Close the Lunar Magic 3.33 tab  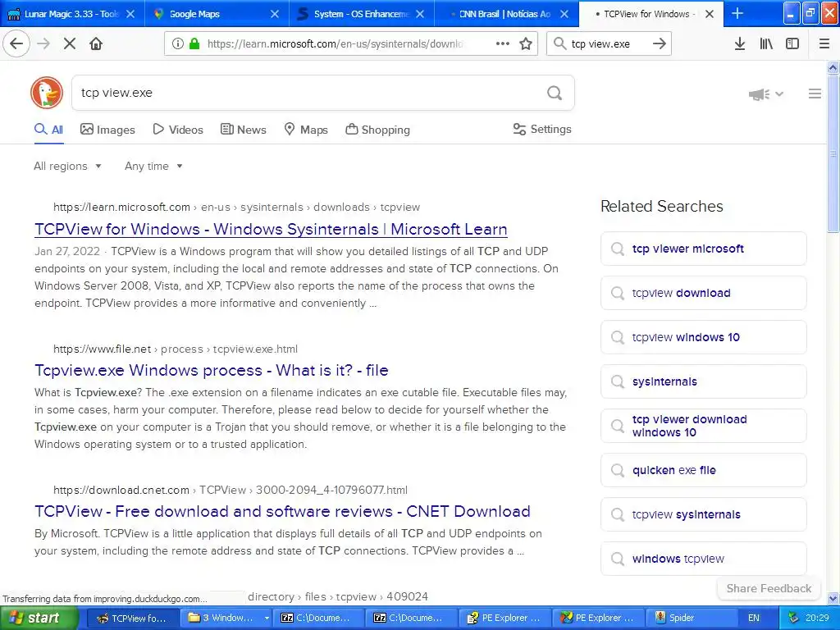130,14
